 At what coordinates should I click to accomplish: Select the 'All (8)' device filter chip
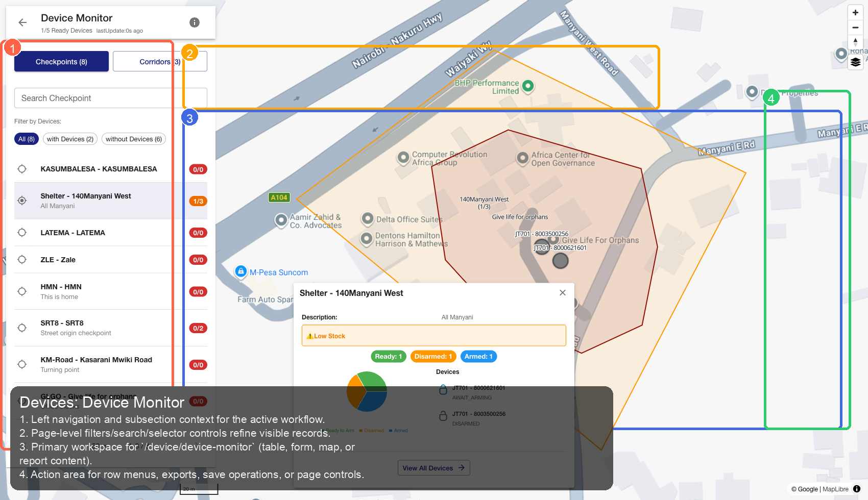coord(27,139)
